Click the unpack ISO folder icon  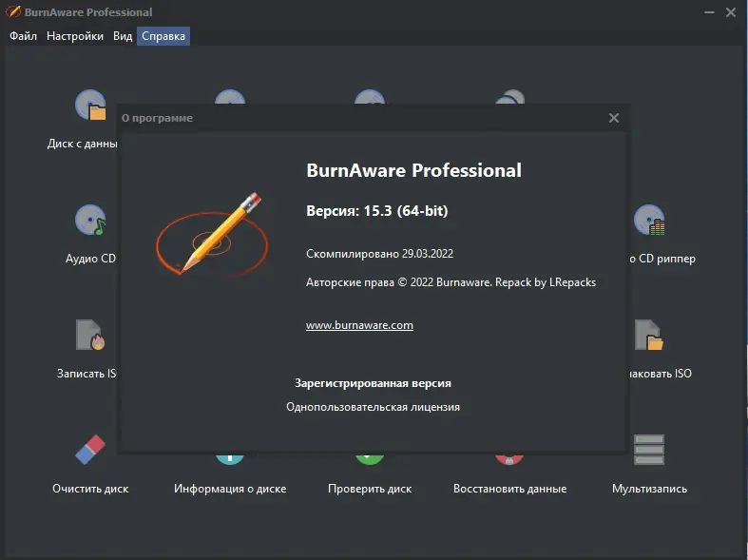click(649, 335)
